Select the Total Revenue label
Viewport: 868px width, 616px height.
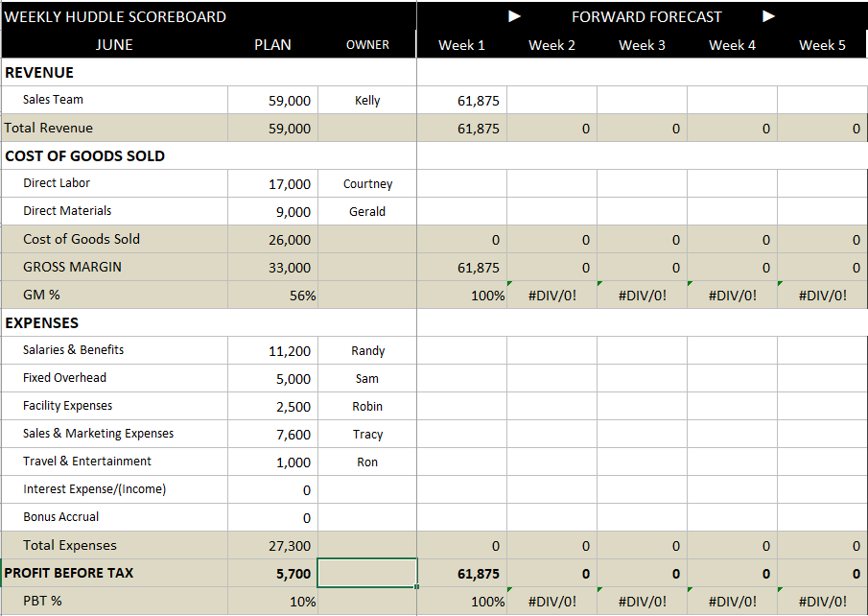pos(114,128)
